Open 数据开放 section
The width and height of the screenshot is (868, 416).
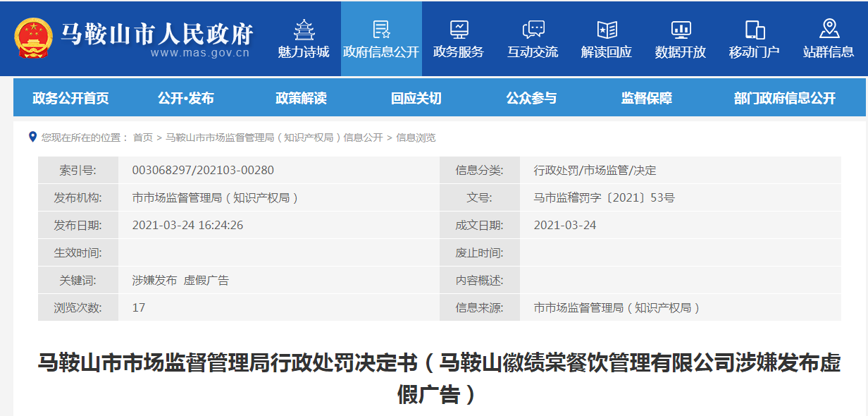(681, 52)
